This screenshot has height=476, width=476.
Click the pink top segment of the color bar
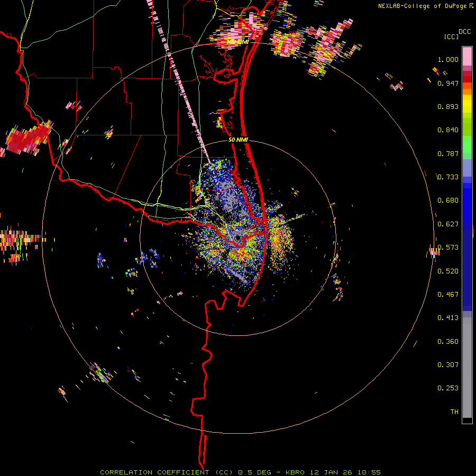pyautogui.click(x=467, y=56)
